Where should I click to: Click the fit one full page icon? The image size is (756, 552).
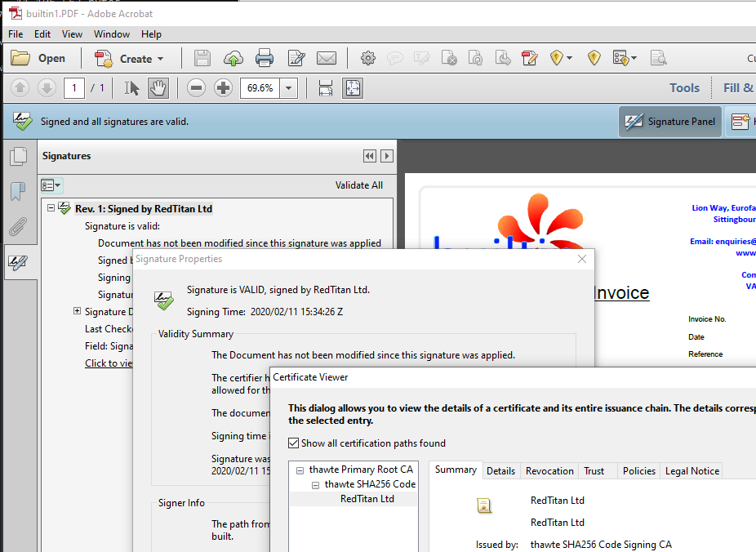tap(353, 88)
